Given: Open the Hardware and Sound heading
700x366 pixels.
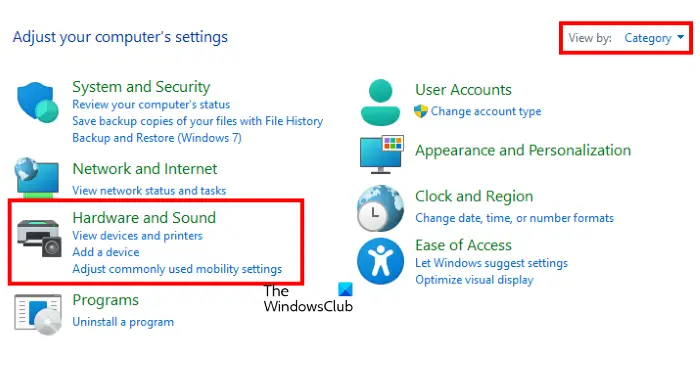Looking at the screenshot, I should tap(144, 217).
